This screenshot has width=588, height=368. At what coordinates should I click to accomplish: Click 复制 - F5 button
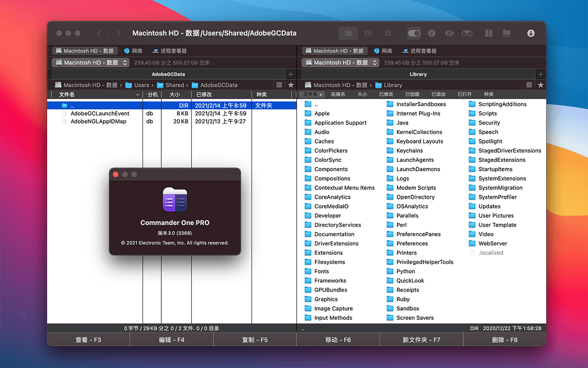click(x=255, y=340)
